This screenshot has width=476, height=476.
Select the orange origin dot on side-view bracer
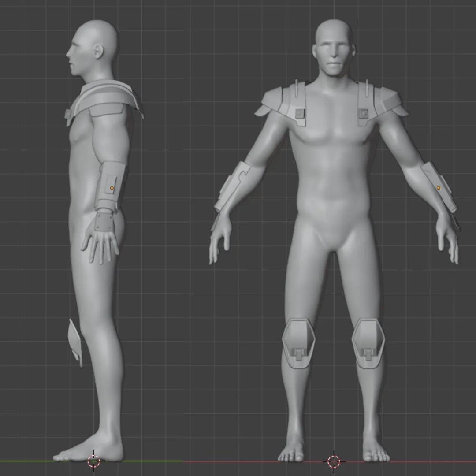tap(112, 188)
